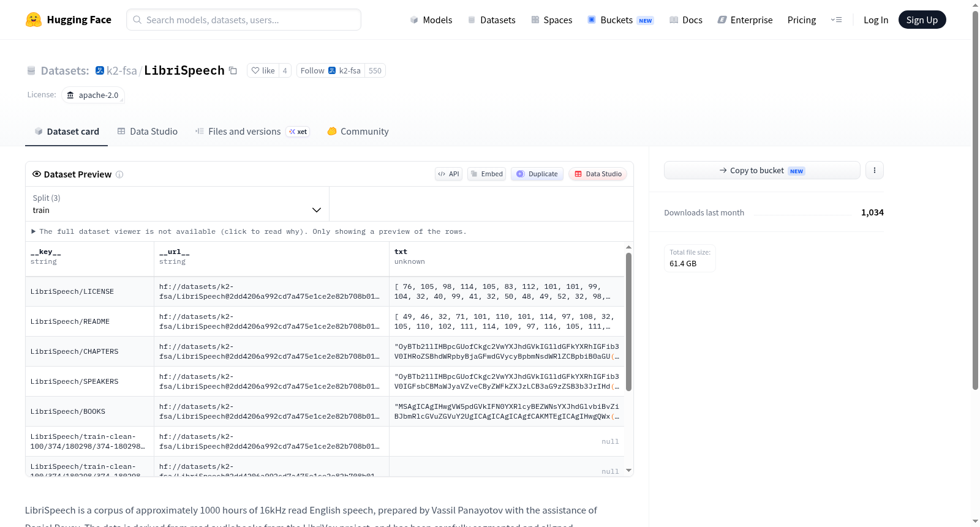
Task: Expand the dataset viewer not available notice
Action: coord(249,231)
